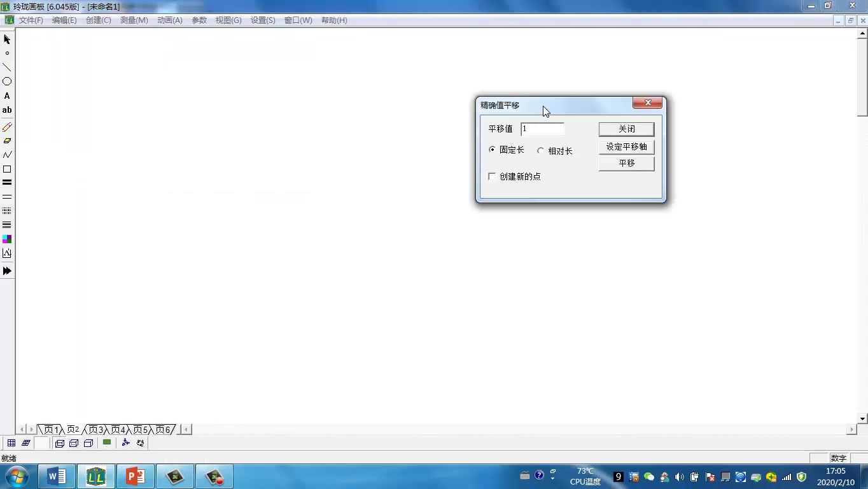The width and height of the screenshot is (868, 489).
Task: Choose the pencil drawing tool
Action: (7, 127)
